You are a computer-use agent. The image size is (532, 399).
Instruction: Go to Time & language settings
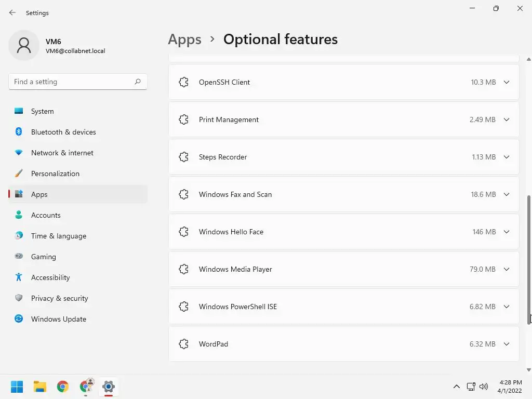[58, 236]
